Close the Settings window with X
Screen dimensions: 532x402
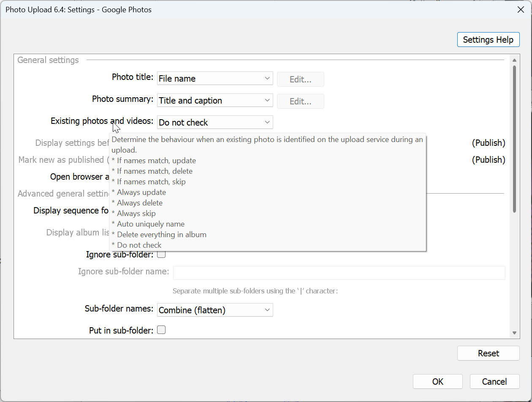click(521, 10)
